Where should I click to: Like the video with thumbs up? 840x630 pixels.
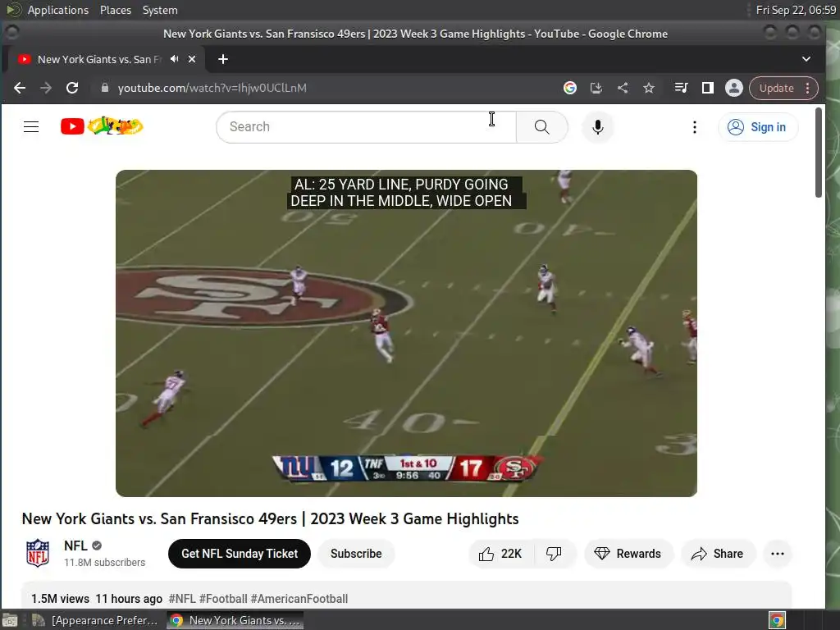pos(501,554)
